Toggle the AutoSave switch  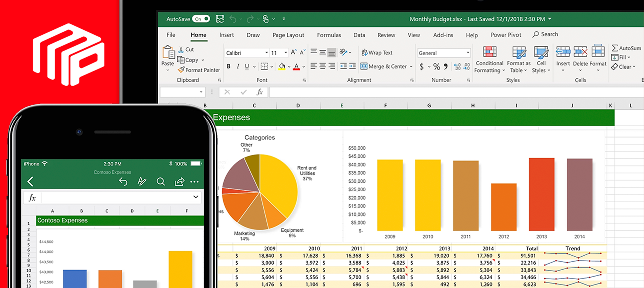coord(201,19)
